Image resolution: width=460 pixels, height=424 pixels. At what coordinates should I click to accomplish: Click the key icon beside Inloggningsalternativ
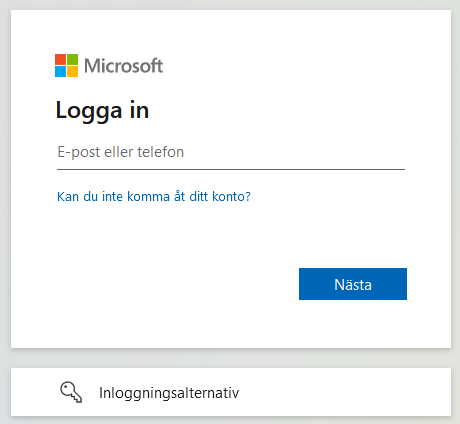71,392
